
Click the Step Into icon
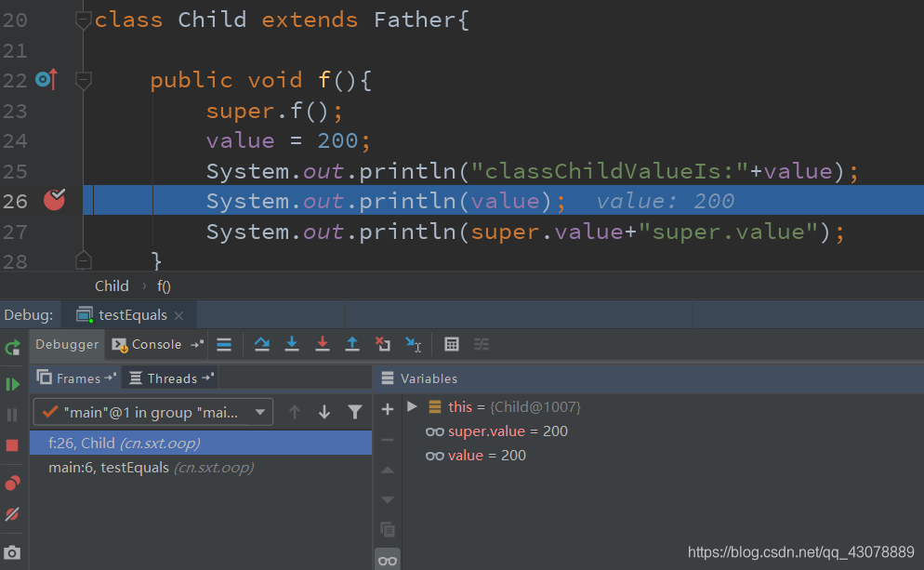tap(292, 344)
